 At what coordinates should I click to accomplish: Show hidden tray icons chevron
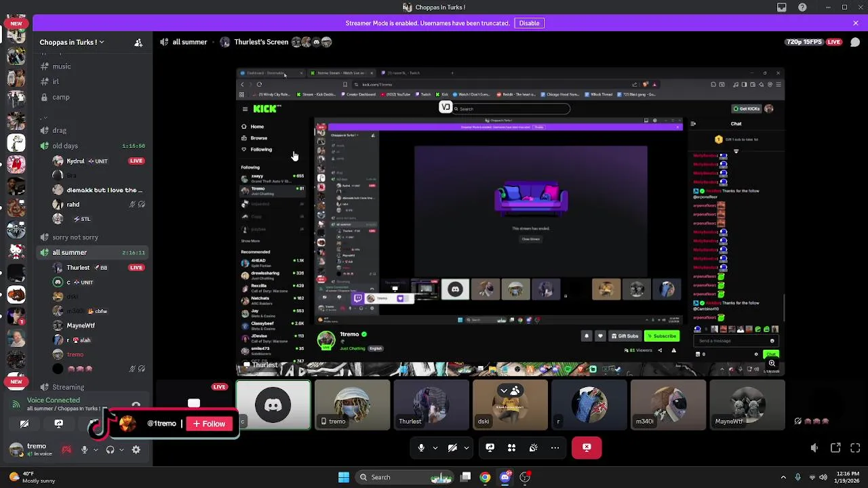point(783,477)
